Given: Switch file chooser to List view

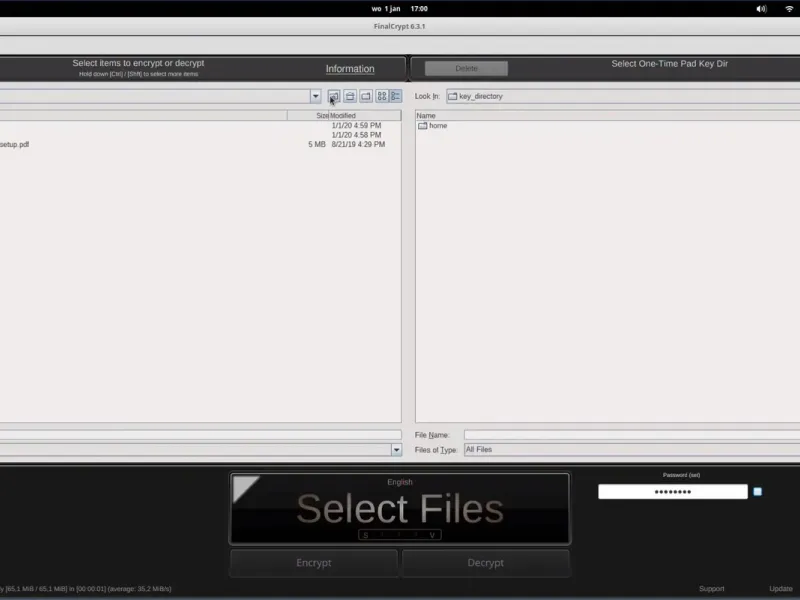Looking at the screenshot, I should coord(382,96).
